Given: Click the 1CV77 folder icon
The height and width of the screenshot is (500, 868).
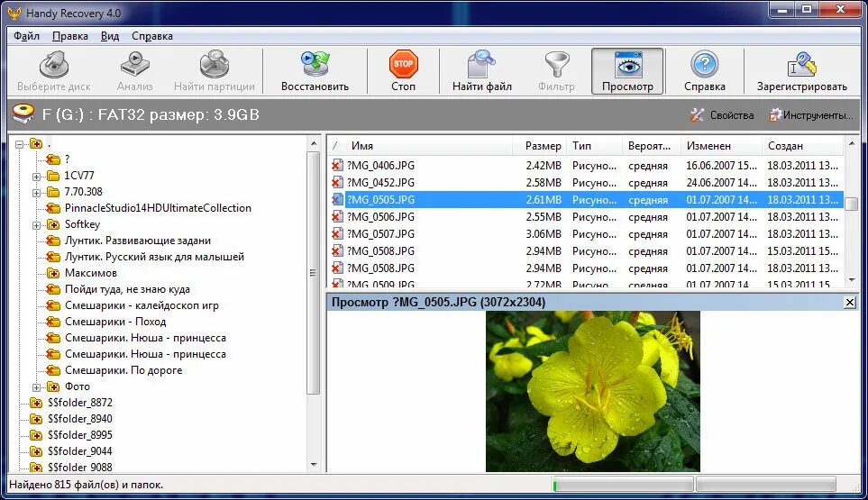Looking at the screenshot, I should 53,176.
